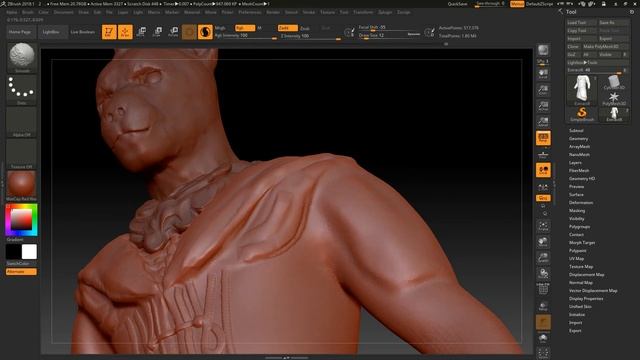Click the Scroll canvas icon

coord(543,73)
